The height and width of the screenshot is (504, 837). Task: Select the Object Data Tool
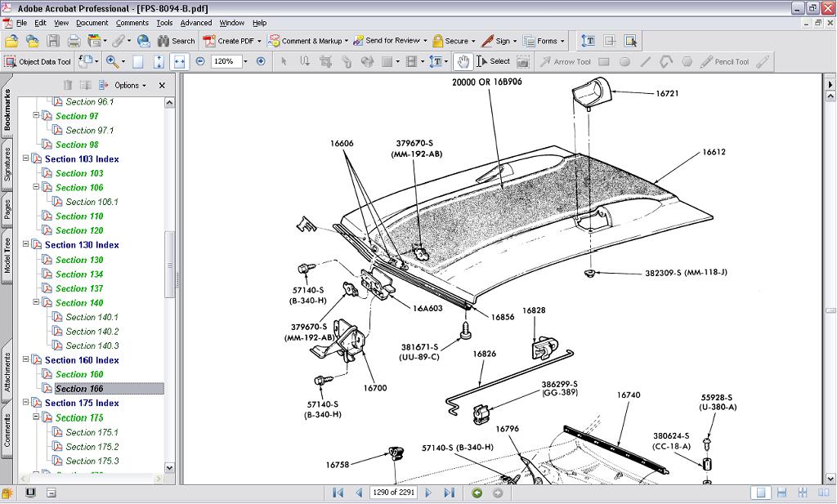pyautogui.click(x=38, y=61)
